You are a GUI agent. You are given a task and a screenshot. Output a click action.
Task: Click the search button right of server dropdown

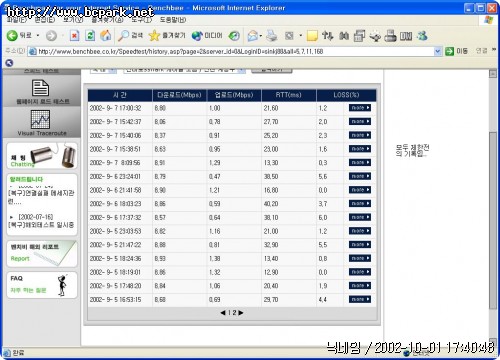(x=272, y=70)
